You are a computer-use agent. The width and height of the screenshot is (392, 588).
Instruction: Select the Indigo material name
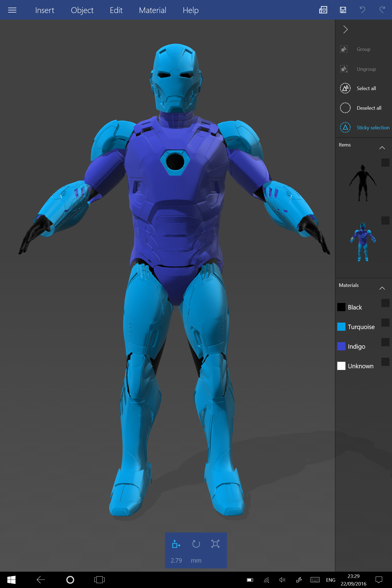click(x=357, y=347)
